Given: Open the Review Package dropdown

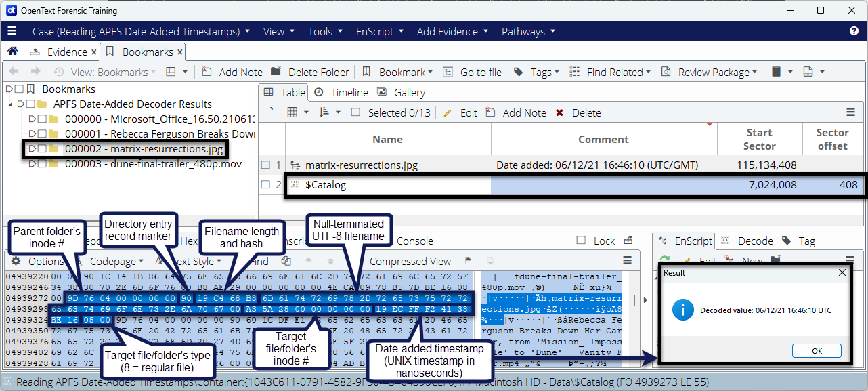Looking at the screenshot, I should point(710,72).
